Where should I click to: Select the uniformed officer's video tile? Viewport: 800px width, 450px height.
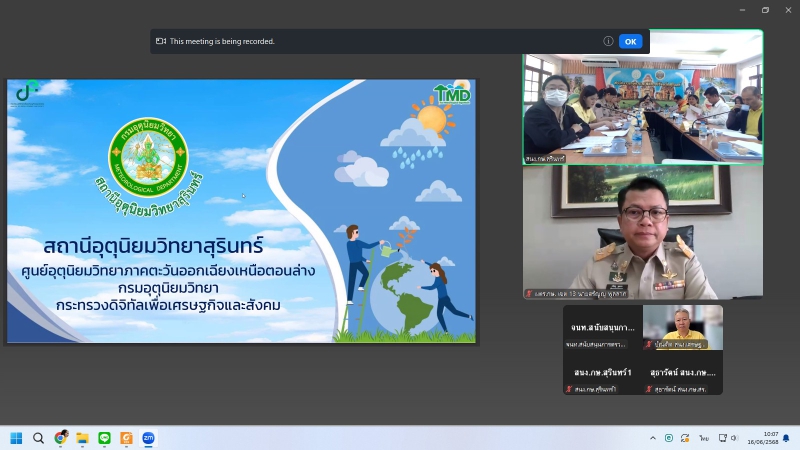pos(643,232)
